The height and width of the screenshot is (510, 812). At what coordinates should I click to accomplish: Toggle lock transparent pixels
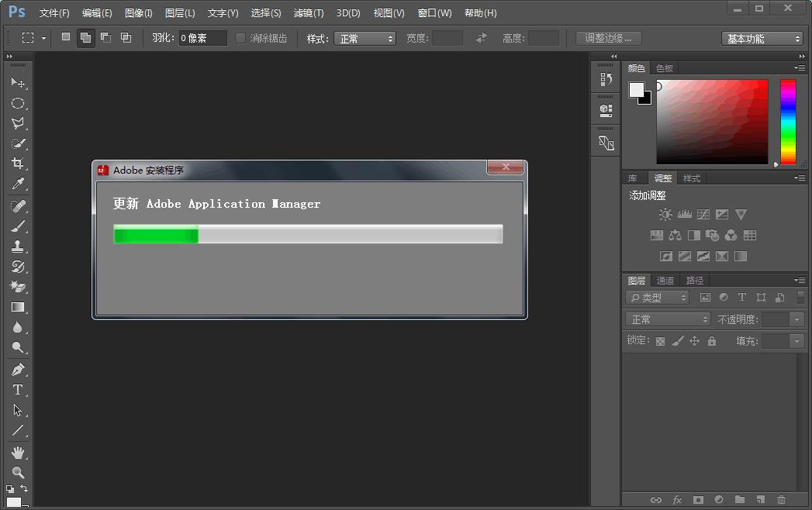pyautogui.click(x=660, y=341)
